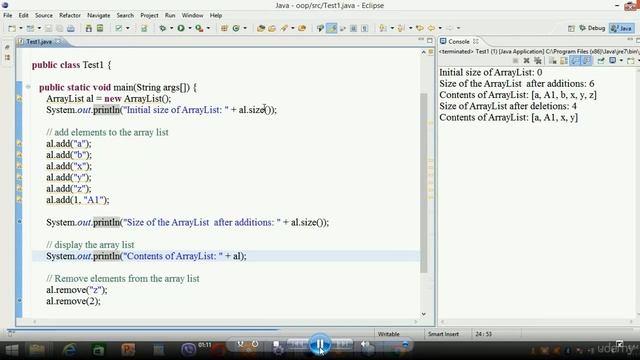Open the Help menu

216,15
